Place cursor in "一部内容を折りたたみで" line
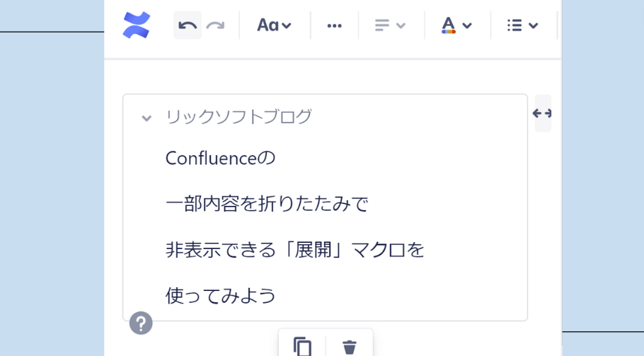 [267, 204]
